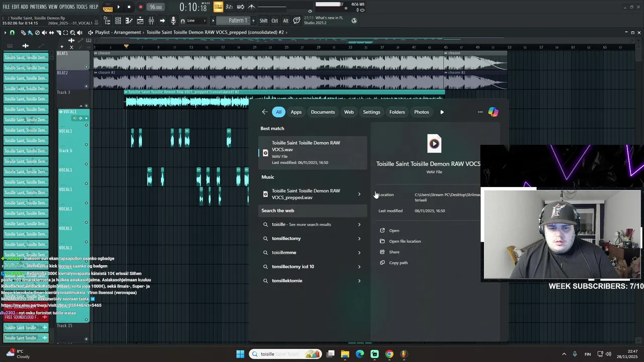Open the Piano roll icon
This screenshot has width=644, height=362.
tap(129, 21)
